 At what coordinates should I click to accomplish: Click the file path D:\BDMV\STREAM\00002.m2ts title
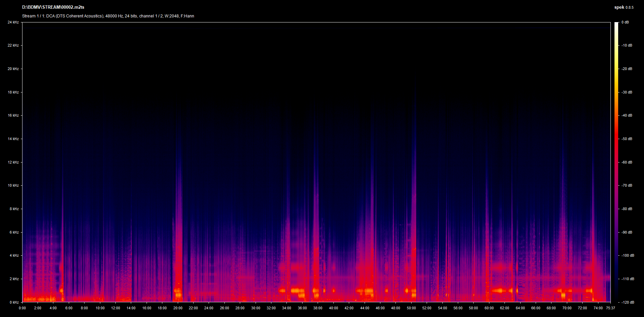tap(53, 7)
